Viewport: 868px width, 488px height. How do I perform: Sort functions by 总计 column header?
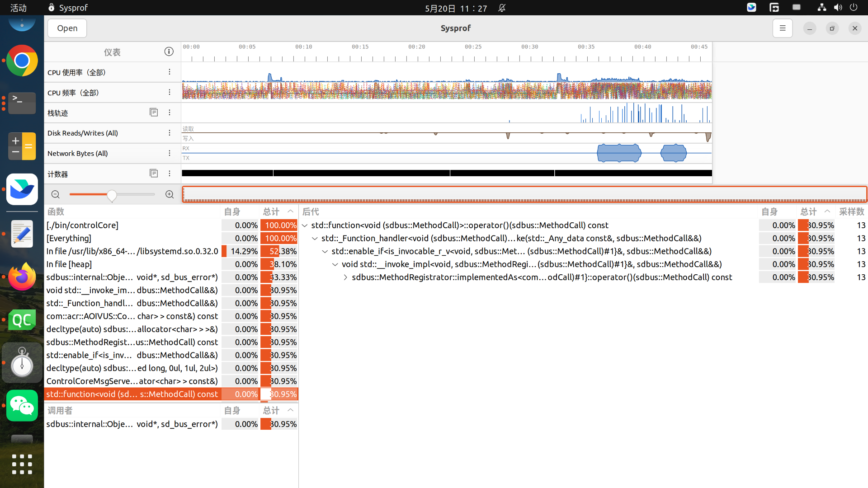[271, 211]
